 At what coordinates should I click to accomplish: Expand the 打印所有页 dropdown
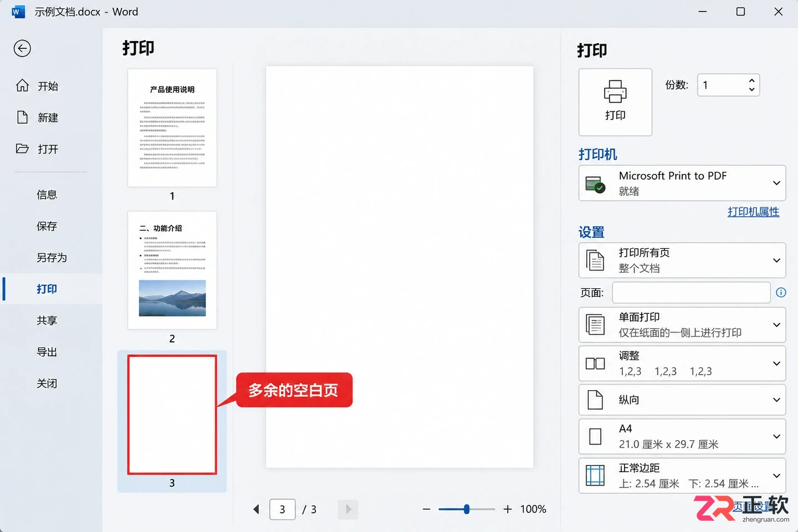pyautogui.click(x=682, y=260)
